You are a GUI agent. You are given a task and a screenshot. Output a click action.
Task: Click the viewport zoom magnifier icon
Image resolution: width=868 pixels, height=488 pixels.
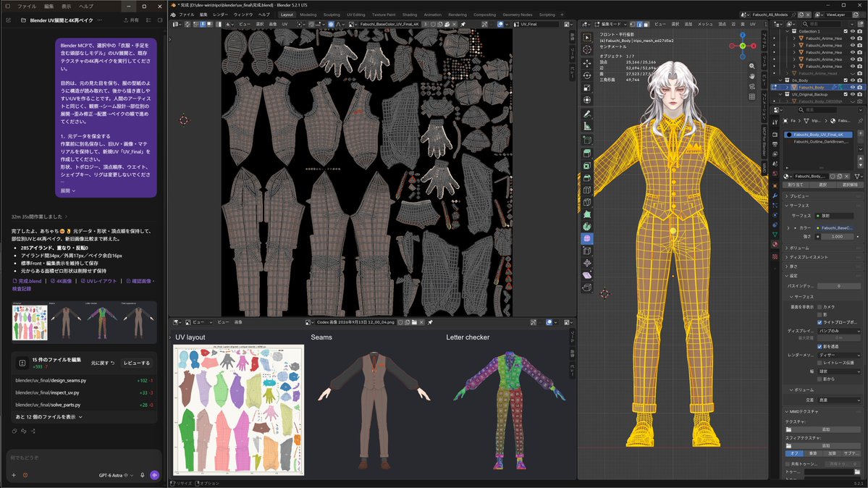[751, 66]
